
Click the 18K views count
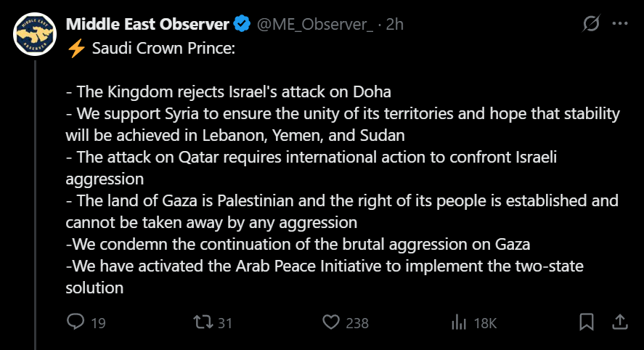pos(485,323)
